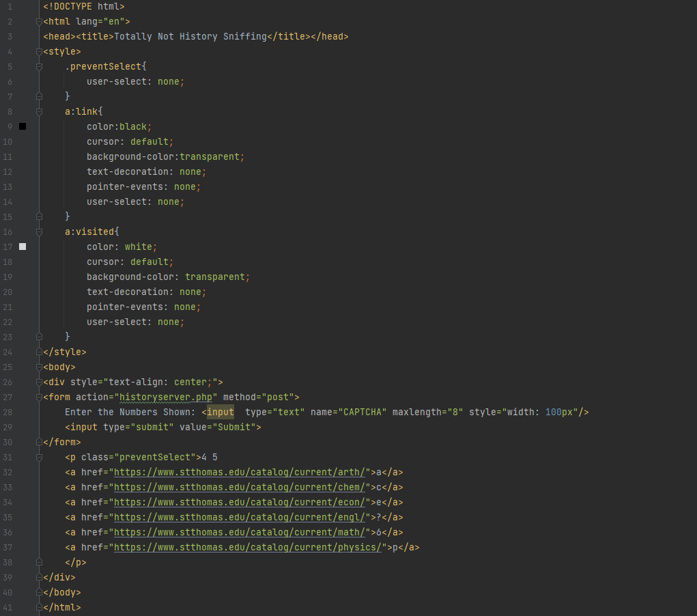Collapse the a:link CSS rule
Image resolution: width=697 pixels, height=616 pixels.
pos(39,111)
